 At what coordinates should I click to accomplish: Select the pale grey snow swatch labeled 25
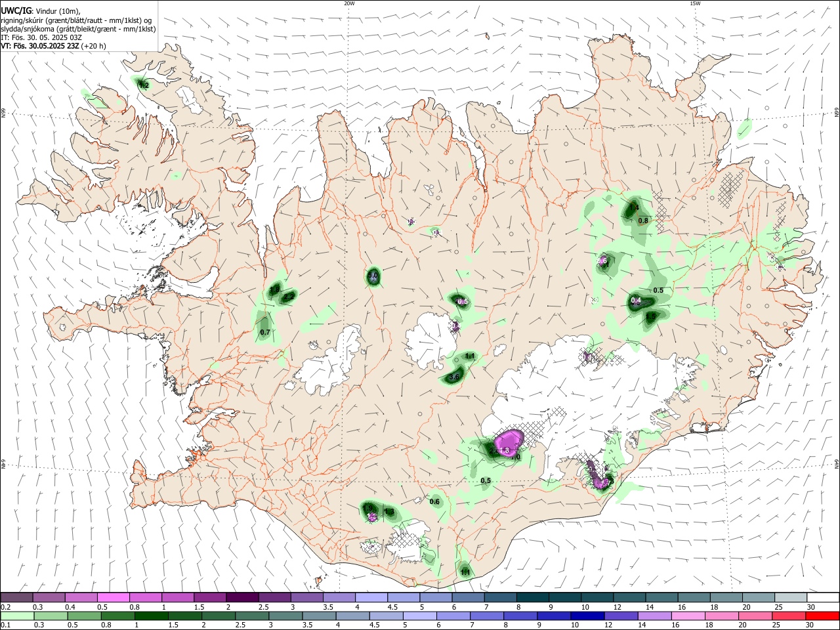[x=791, y=597]
